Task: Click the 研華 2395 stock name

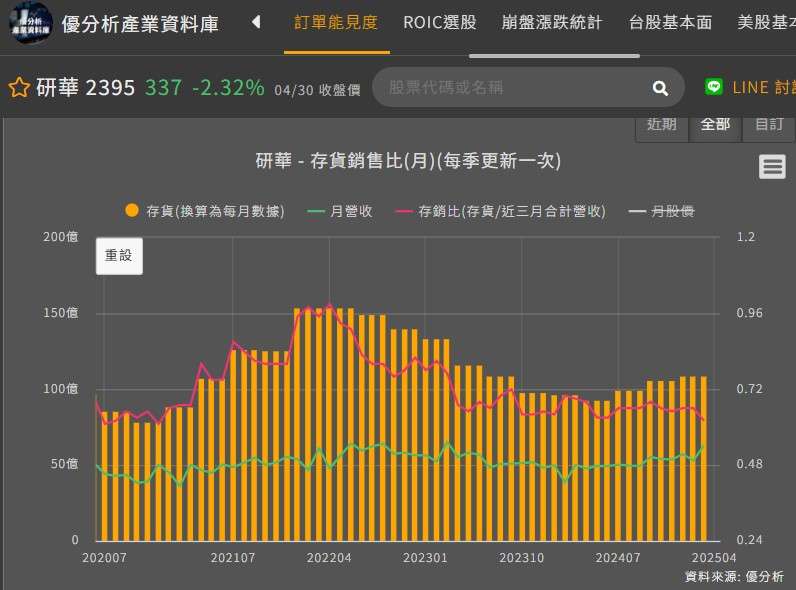Action: (x=85, y=87)
